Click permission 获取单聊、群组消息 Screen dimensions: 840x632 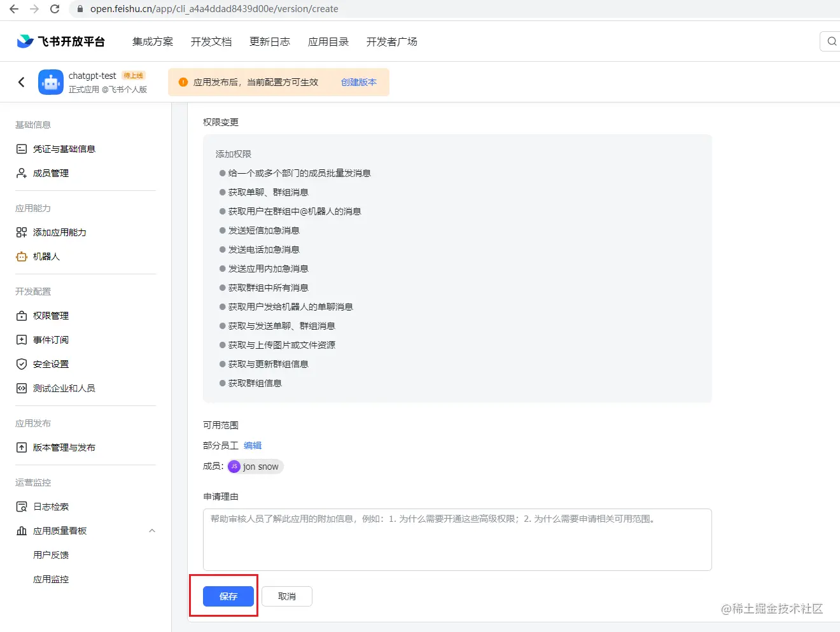[268, 192]
